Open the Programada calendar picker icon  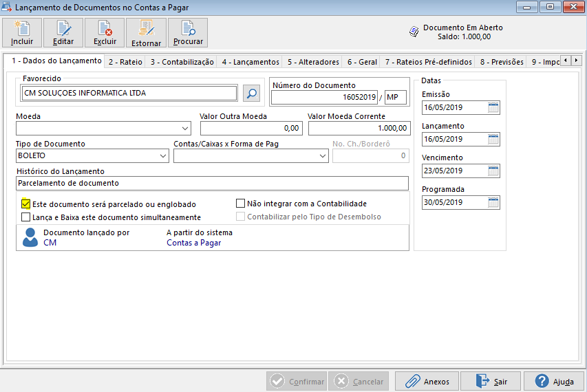click(493, 203)
